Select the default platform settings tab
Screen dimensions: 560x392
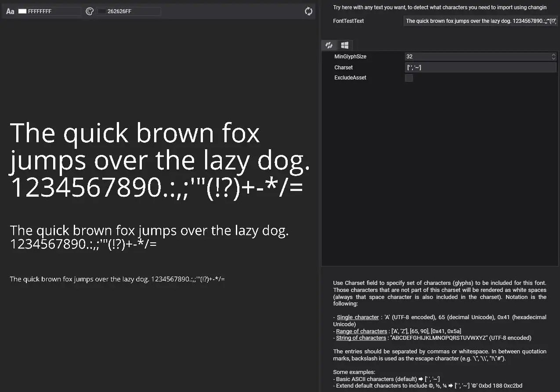329,45
